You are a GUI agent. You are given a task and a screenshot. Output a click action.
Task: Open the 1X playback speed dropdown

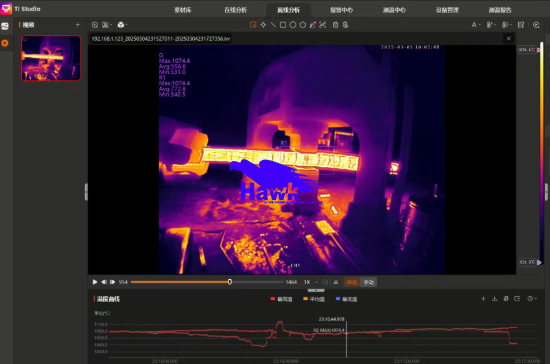(310, 282)
